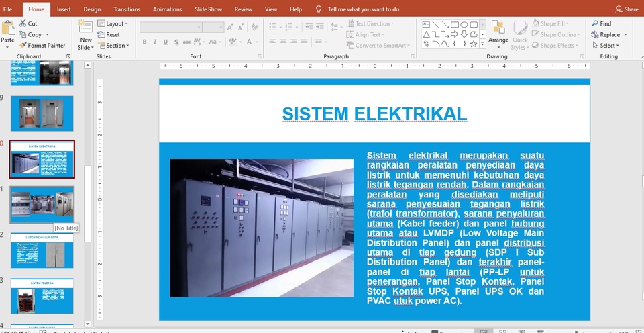This screenshot has height=333, width=644.
Task: Toggle Underline formatting
Action: tap(166, 42)
